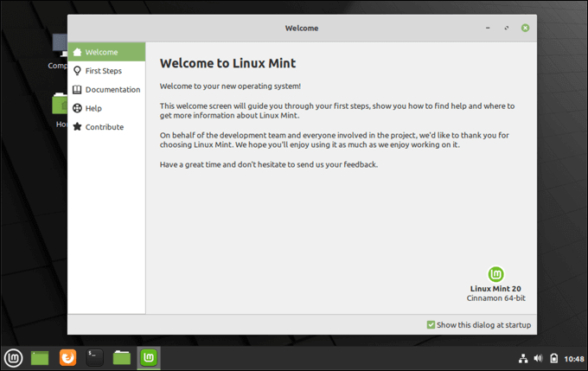The width and height of the screenshot is (588, 371).
Task: Open the clock showing 10:48
Action: [x=574, y=359]
